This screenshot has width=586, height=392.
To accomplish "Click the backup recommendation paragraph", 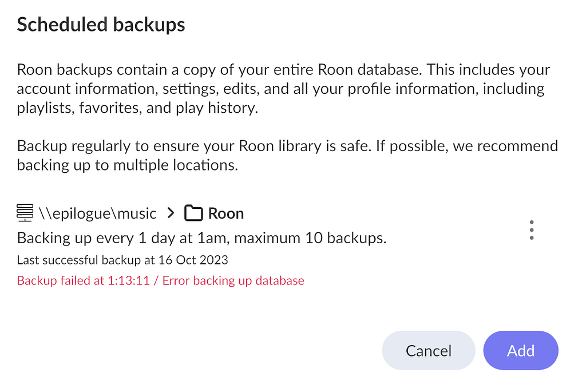I will (286, 155).
